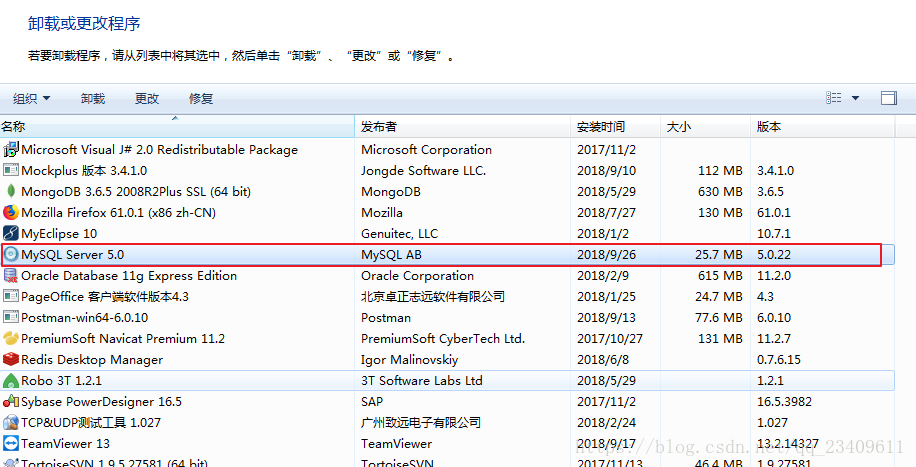Image resolution: width=916 pixels, height=467 pixels.
Task: Click the install date 2018/9/26 cell
Action: 606,254
